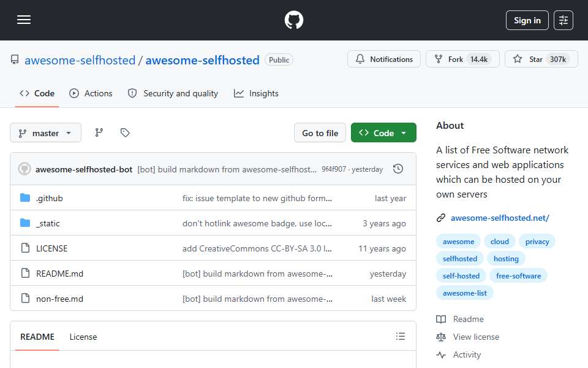The width and height of the screenshot is (588, 368).
Task: Open the README.md row's bot build commit
Action: (257, 274)
